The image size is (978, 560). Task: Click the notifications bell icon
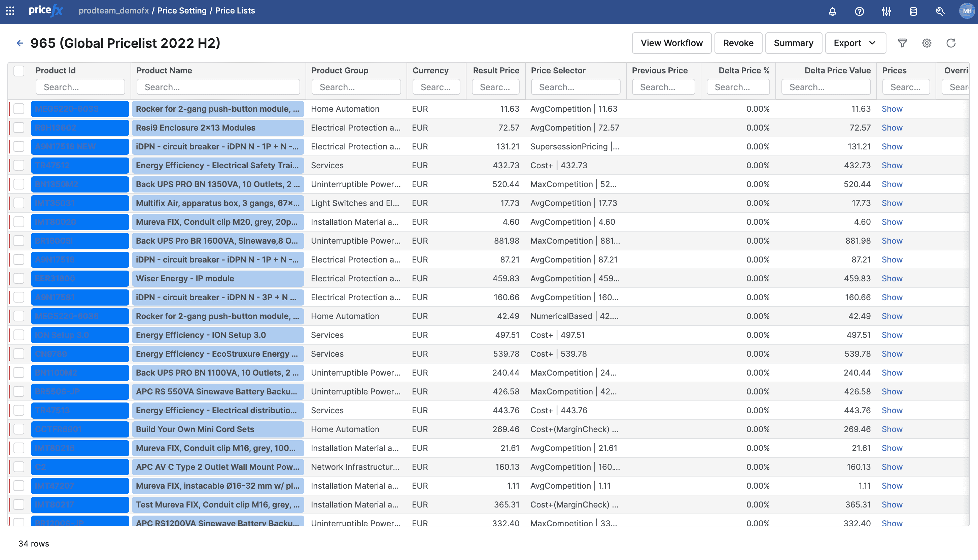click(x=832, y=11)
